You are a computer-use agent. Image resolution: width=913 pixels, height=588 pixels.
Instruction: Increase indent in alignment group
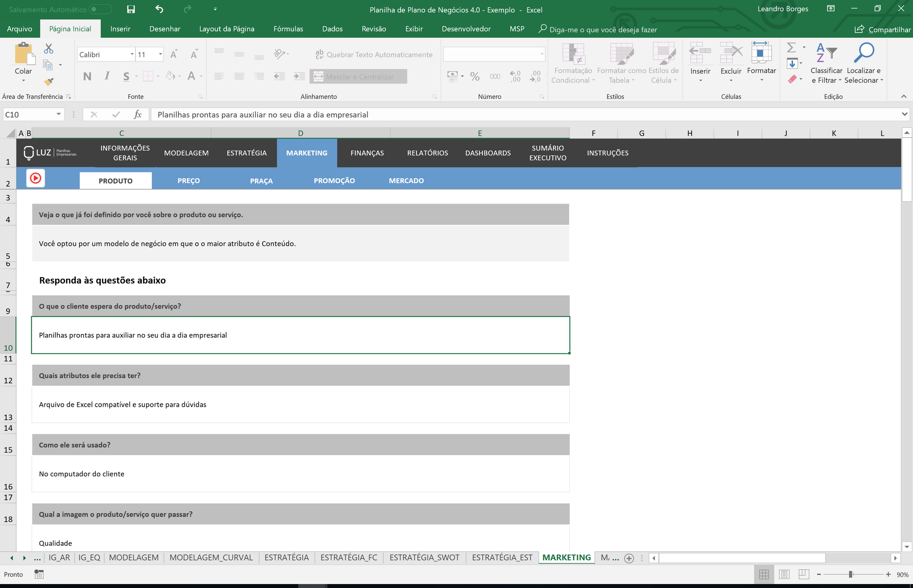coord(299,76)
